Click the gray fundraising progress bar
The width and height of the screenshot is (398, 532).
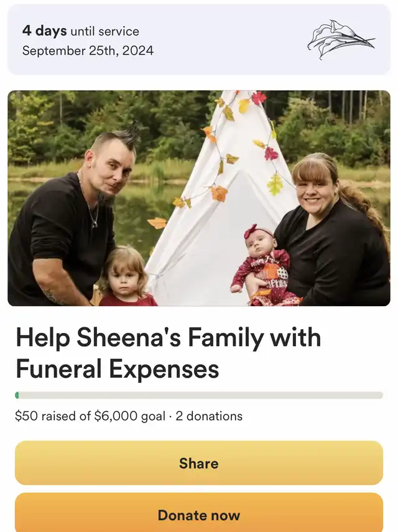199,395
